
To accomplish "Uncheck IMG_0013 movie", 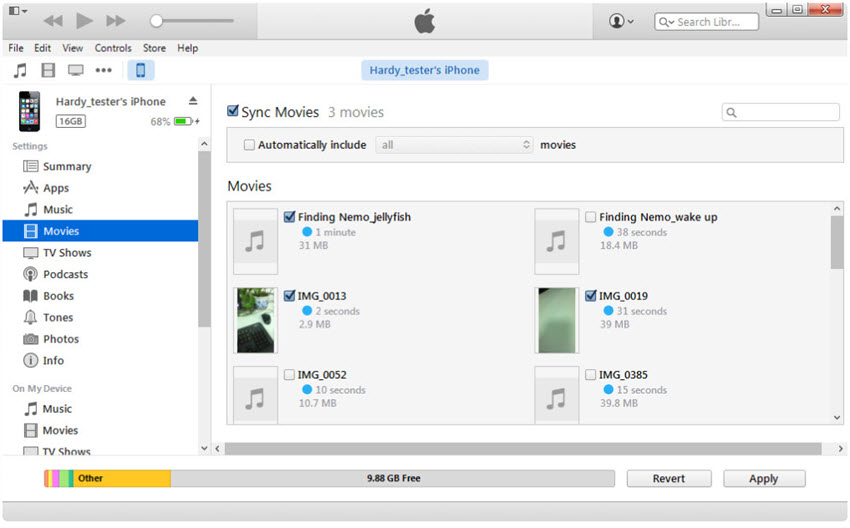I will pos(289,295).
